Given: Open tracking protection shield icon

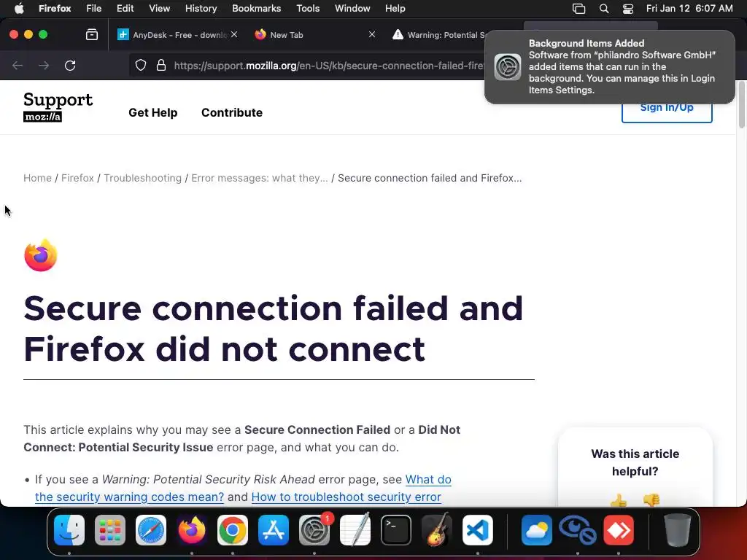Looking at the screenshot, I should click(141, 65).
